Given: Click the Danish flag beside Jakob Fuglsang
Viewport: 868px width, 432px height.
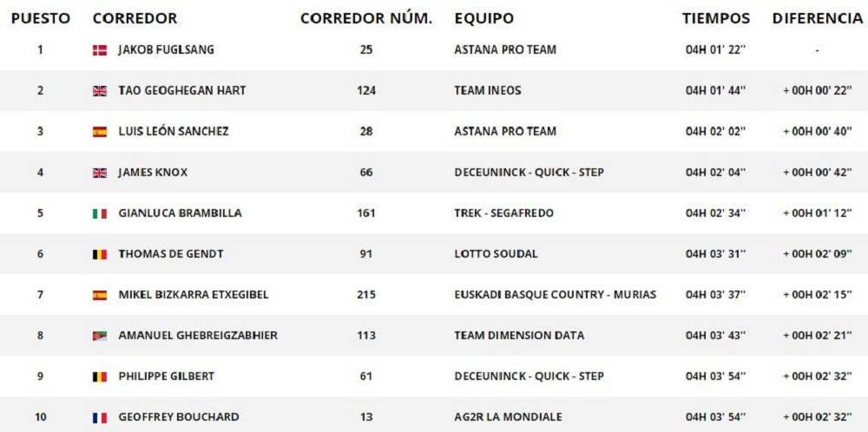Looking at the screenshot, I should click(99, 50).
